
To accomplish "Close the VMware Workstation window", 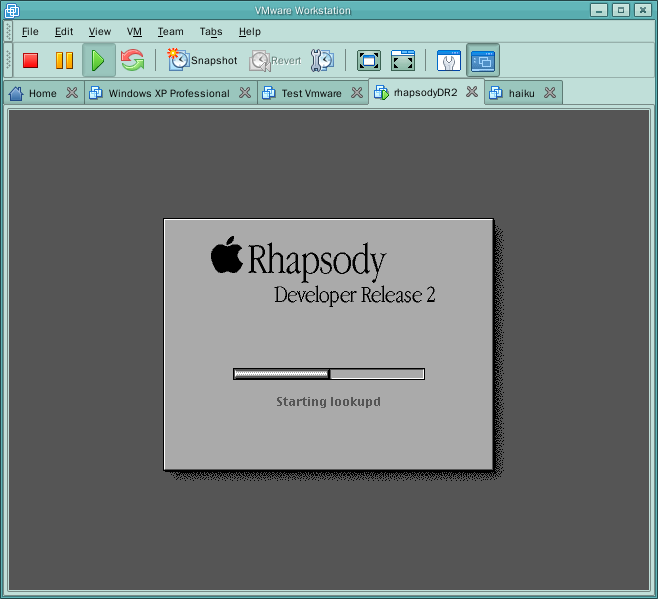I will coord(642,10).
